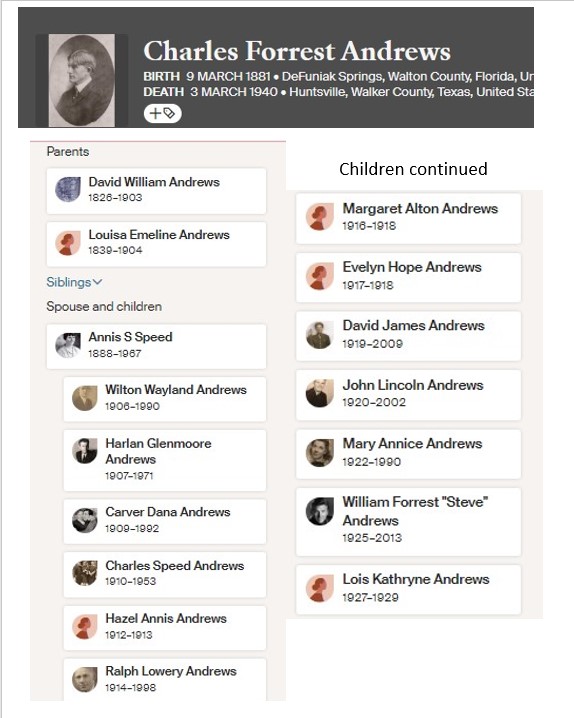Screen dimensions: 574x718
Task: Click John Lincoln Andrews photo thumbnail
Action: (319, 393)
